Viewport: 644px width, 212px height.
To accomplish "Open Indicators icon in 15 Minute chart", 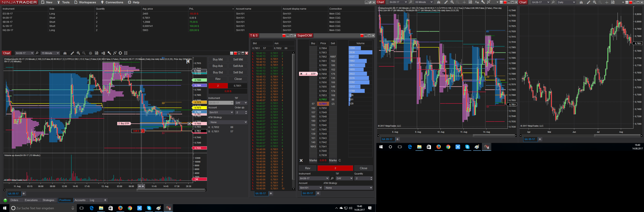I will [x=109, y=53].
